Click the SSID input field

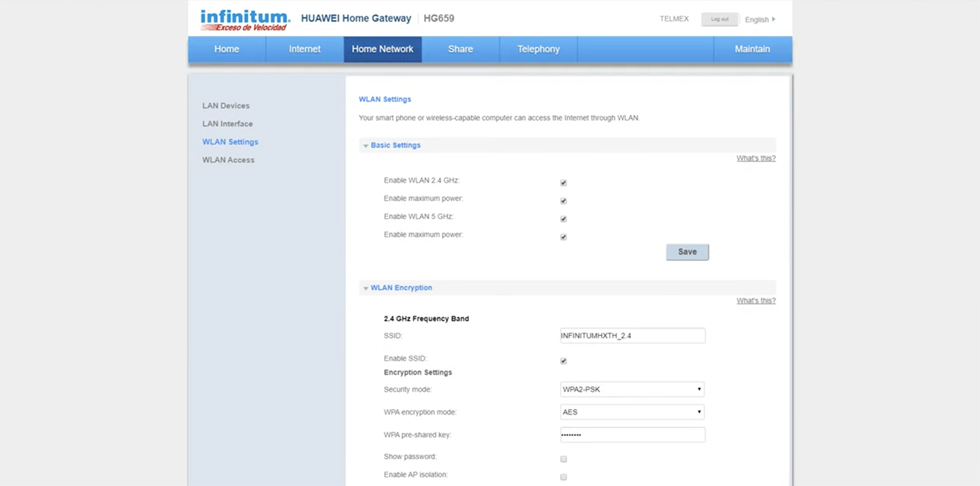[x=632, y=336]
